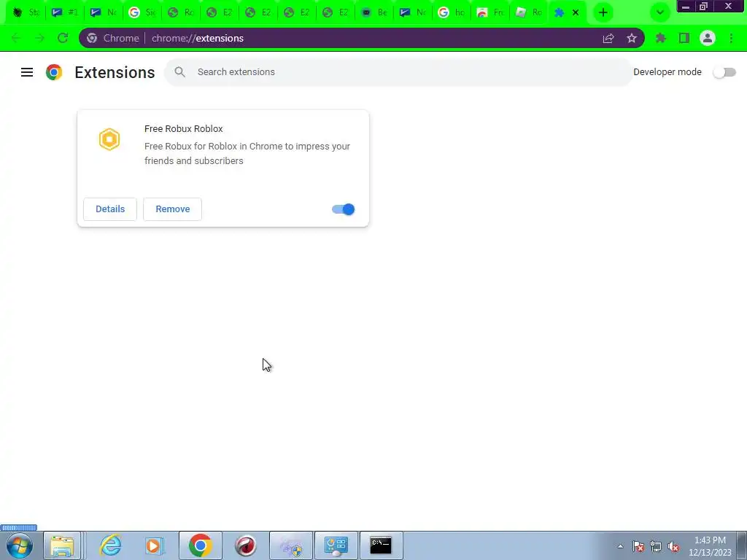Open File Explorer from taskbar
The width and height of the screenshot is (747, 560).
(x=62, y=545)
